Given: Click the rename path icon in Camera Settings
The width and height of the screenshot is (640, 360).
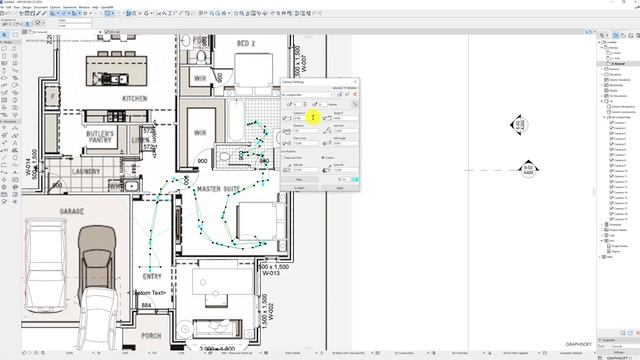Looking at the screenshot, I should coord(347,94).
